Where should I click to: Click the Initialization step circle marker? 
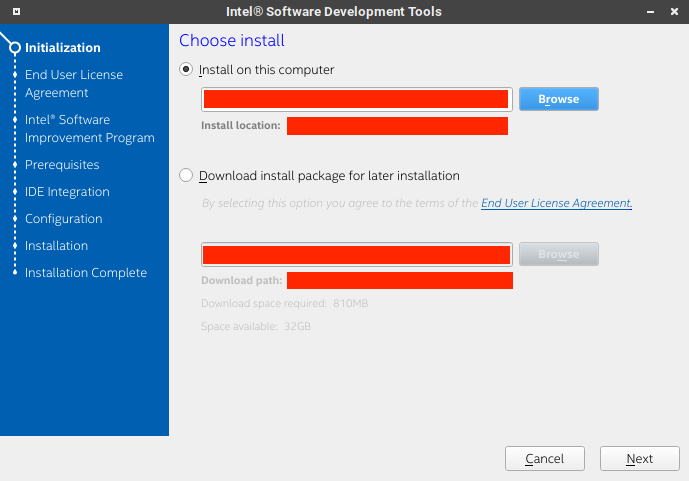[x=15, y=47]
